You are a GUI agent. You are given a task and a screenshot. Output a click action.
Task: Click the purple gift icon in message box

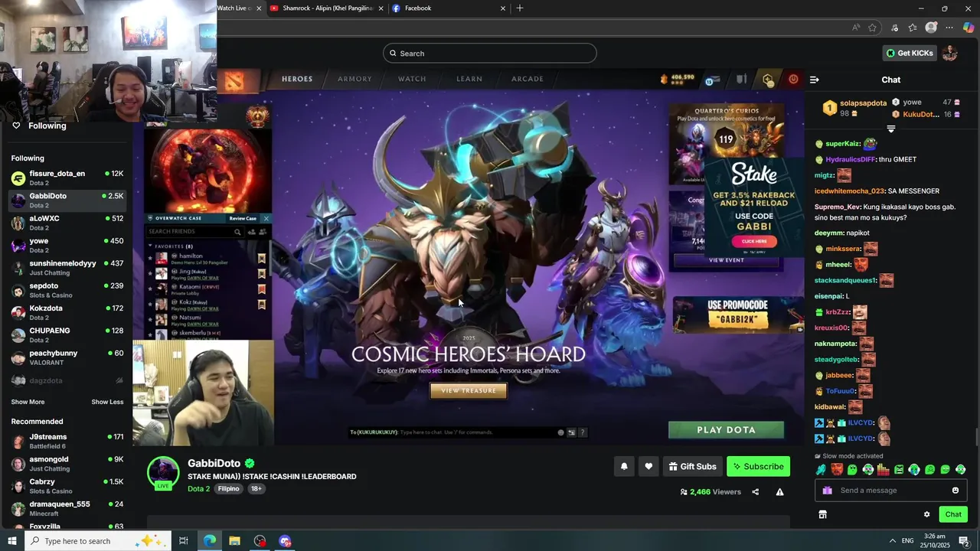(827, 491)
